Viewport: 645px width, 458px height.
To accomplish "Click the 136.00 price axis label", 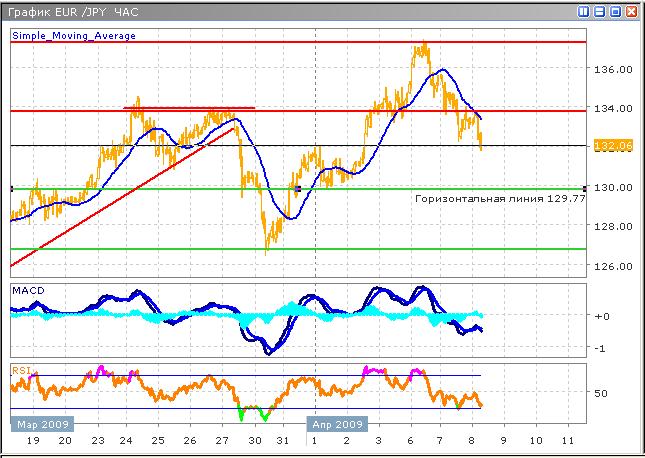I will coord(609,70).
